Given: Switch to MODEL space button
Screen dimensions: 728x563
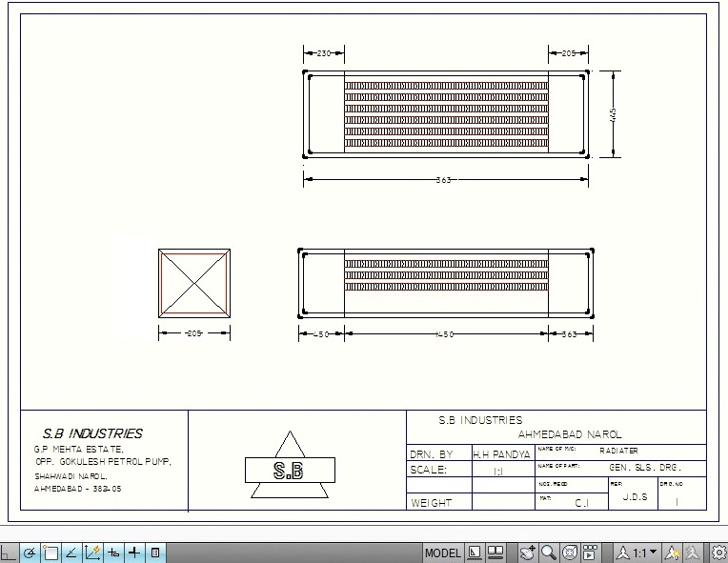Looking at the screenshot, I should pyautogui.click(x=442, y=553).
